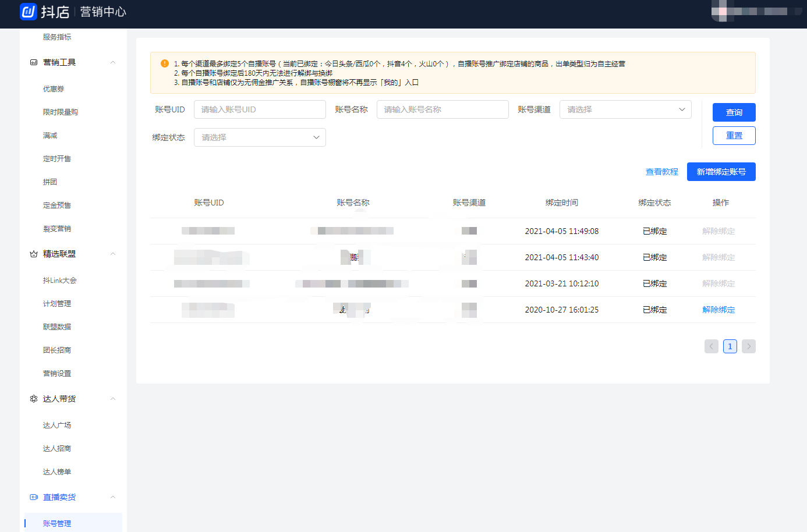Click the 营销中心 header title
This screenshot has width=807, height=532.
(103, 12)
